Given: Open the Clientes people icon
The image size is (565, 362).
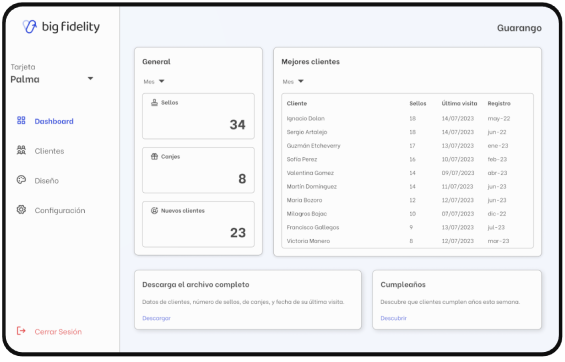Looking at the screenshot, I should (21, 150).
